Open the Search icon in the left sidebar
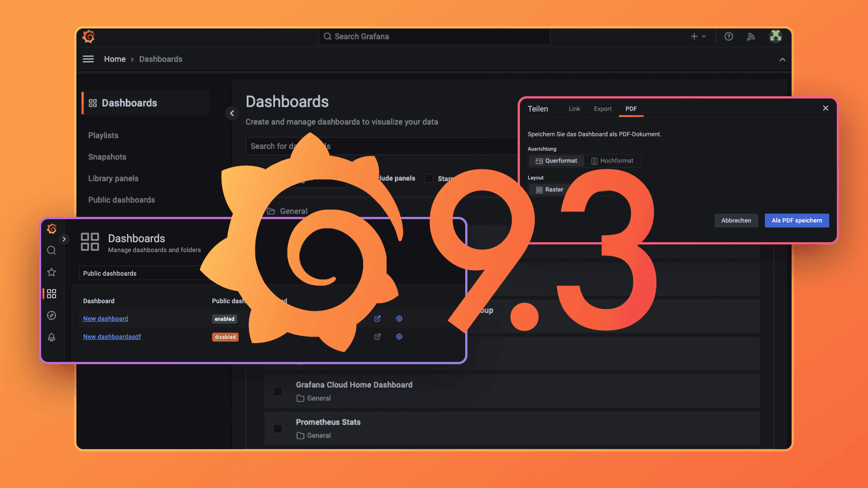The height and width of the screenshot is (488, 868). pos(52,250)
